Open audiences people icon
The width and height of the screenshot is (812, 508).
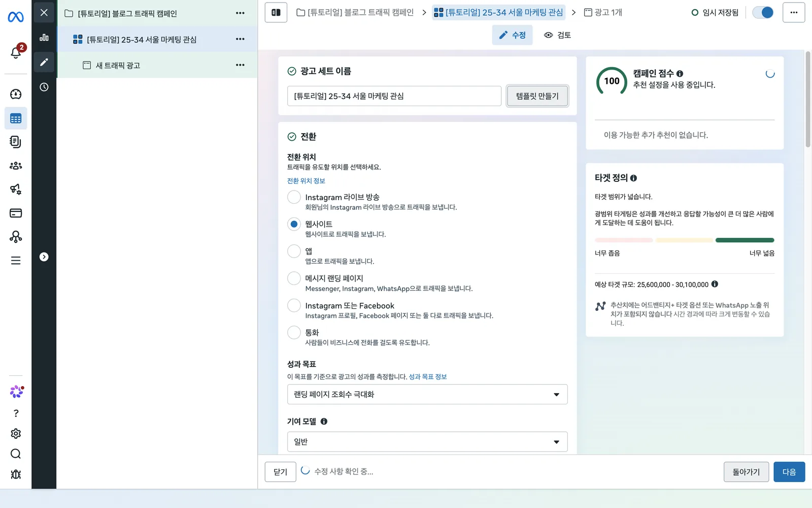[16, 166]
